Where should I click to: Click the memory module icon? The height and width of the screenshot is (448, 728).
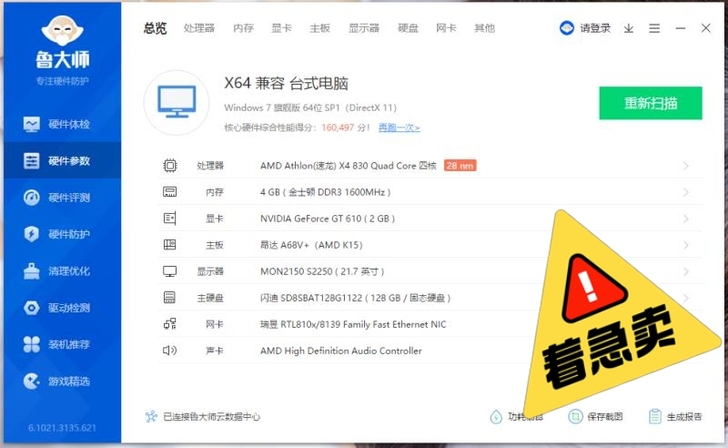(170, 192)
